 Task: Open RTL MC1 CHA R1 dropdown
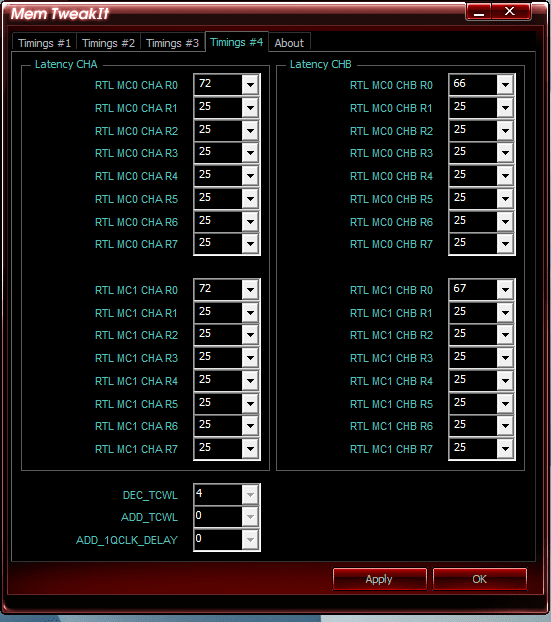250,313
